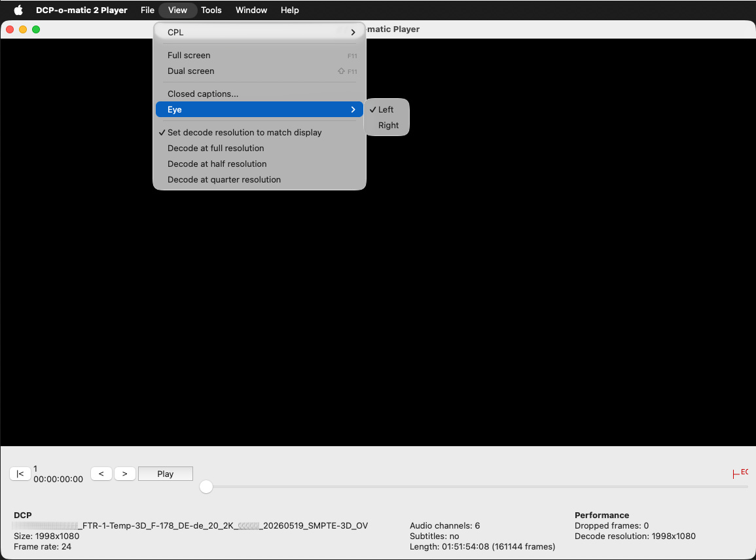Click the 00:00:00:00 timecode display
756x560 pixels.
[x=58, y=479]
